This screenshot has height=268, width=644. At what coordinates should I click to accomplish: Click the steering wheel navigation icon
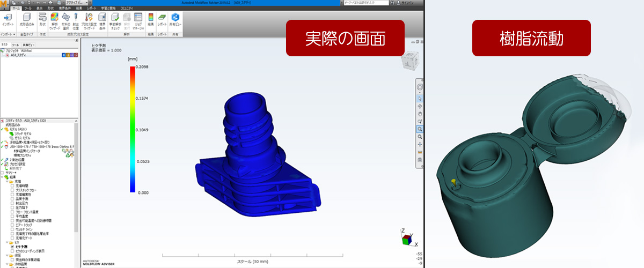[420, 87]
